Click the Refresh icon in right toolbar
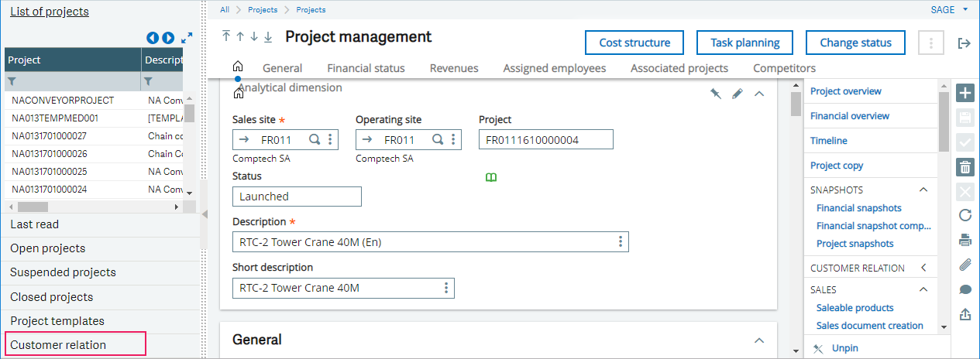The image size is (980, 359). pos(965,215)
